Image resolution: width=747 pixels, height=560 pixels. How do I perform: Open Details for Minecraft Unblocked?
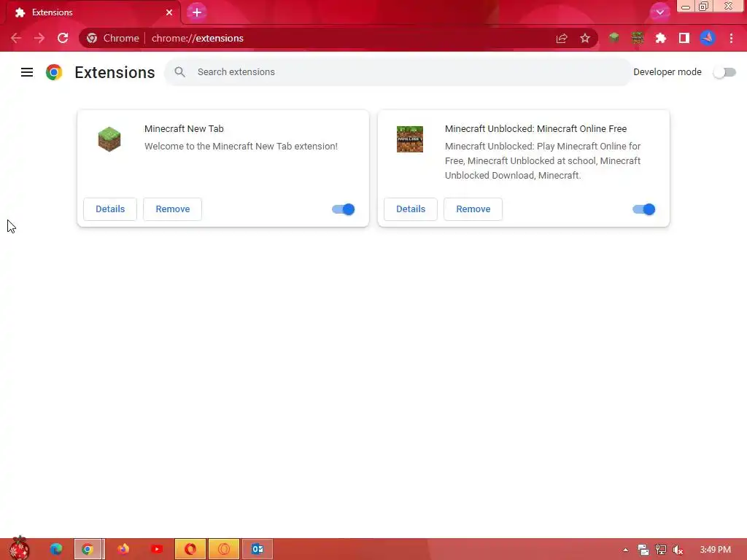coord(411,209)
